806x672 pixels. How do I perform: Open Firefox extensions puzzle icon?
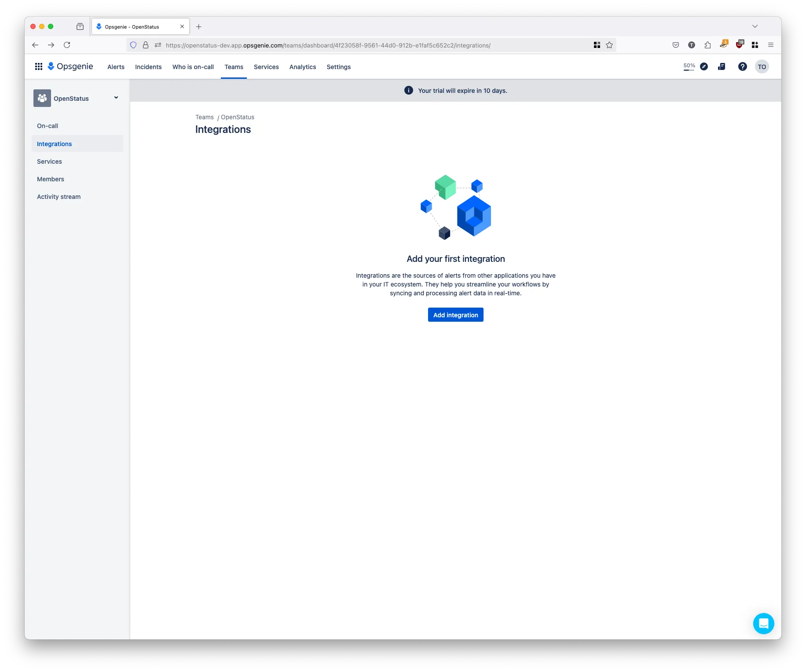[x=707, y=45]
